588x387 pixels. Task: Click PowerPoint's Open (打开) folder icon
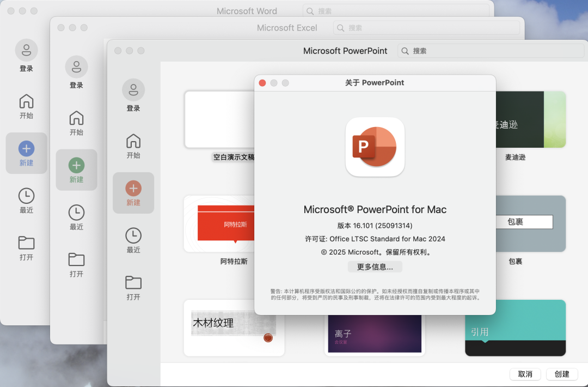tap(133, 282)
